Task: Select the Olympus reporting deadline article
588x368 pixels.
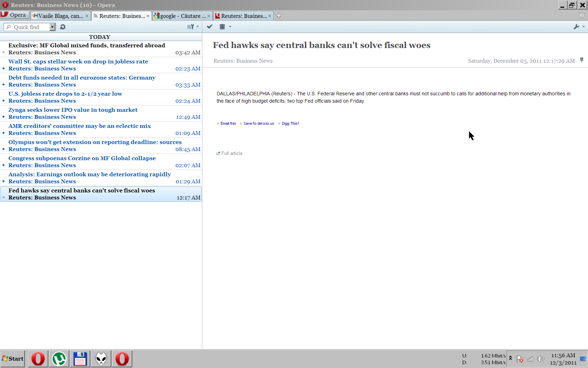Action: pos(95,142)
